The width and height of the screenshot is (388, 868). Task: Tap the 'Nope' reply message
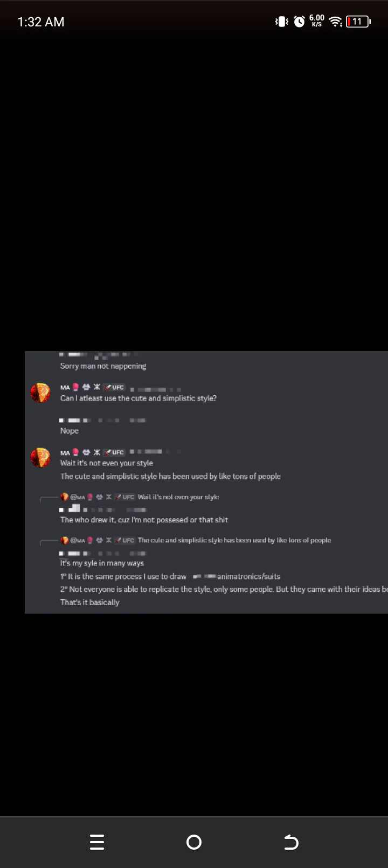70,431
